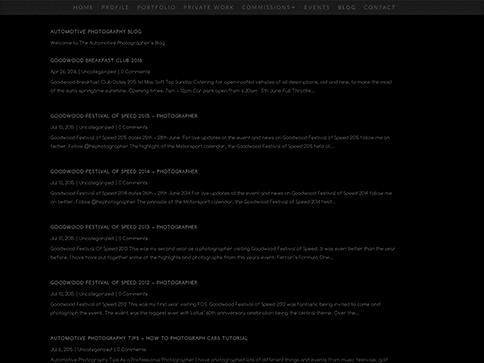The image size is (484, 363).
Task: Go to the Blog menu item
Action: (347, 7)
